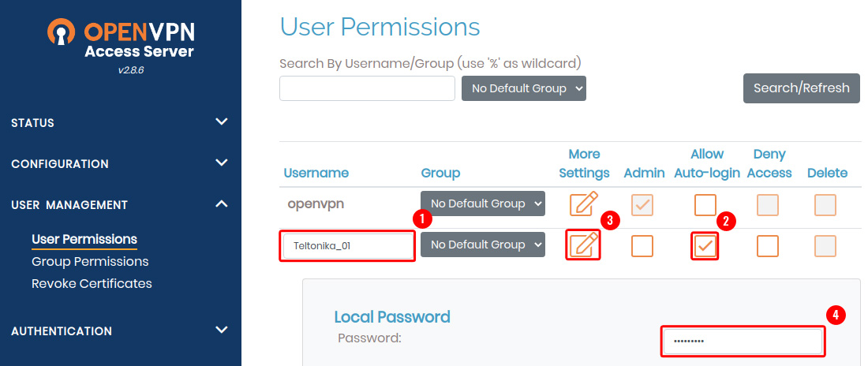Open More Settings for Teltonika_01 user
Image resolution: width=868 pixels, height=366 pixels.
pos(583,245)
